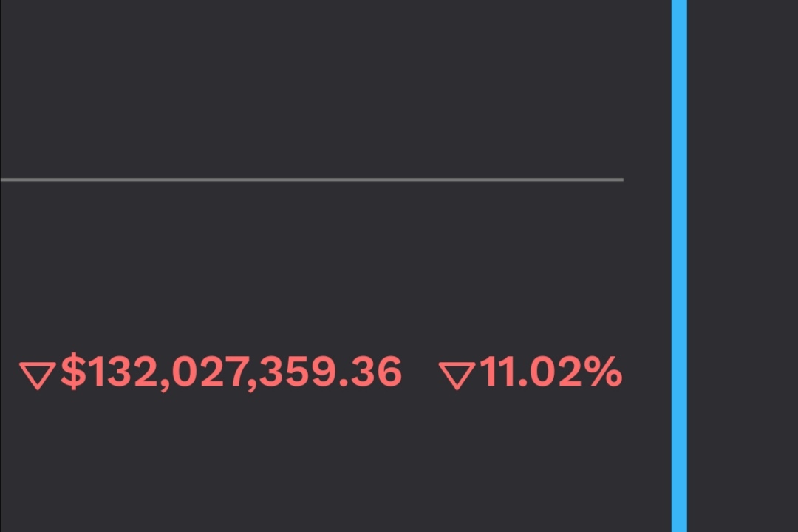
Task: Click the 11.02% change value
Action: [550, 372]
